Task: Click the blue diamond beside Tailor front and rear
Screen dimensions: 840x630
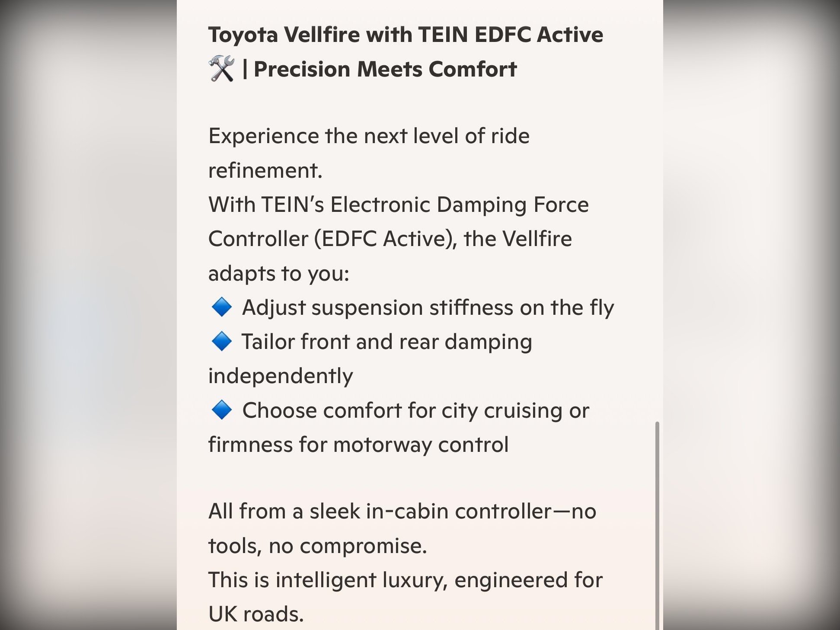Action: point(221,341)
